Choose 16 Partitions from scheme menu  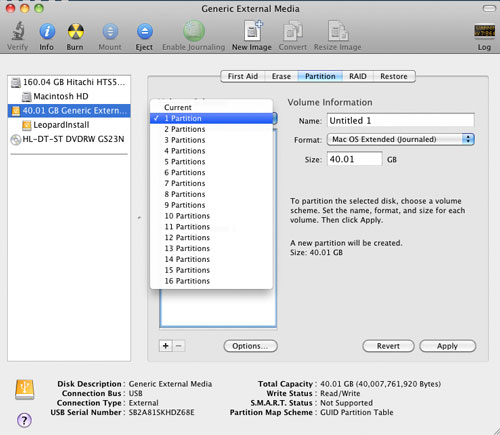[211, 281]
